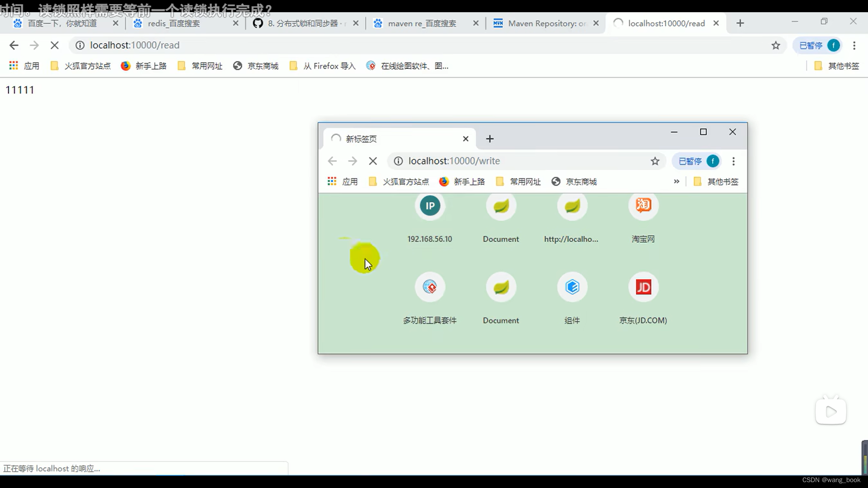
Task: Open 应用 apps in small window bookmarks bar
Action: (x=343, y=182)
